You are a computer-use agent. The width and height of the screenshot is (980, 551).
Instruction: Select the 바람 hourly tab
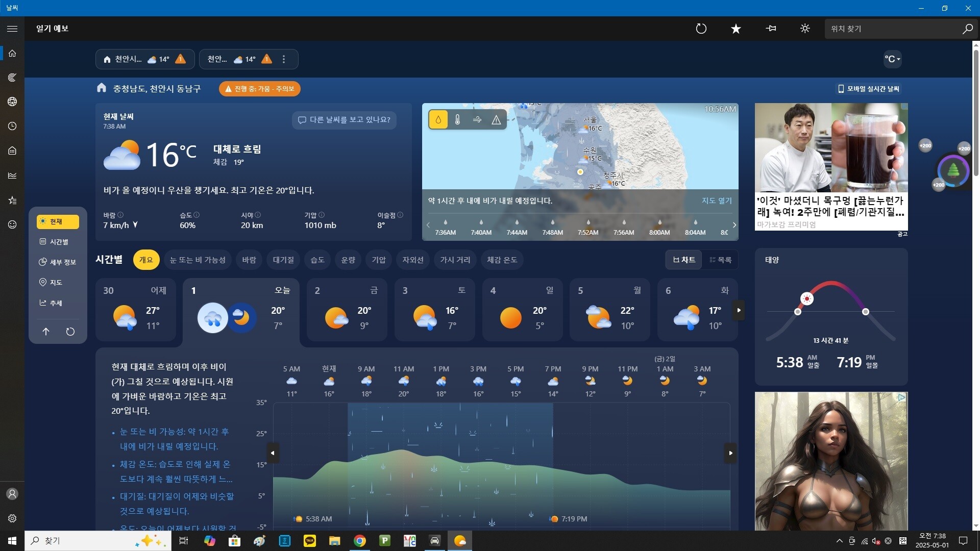[249, 260]
